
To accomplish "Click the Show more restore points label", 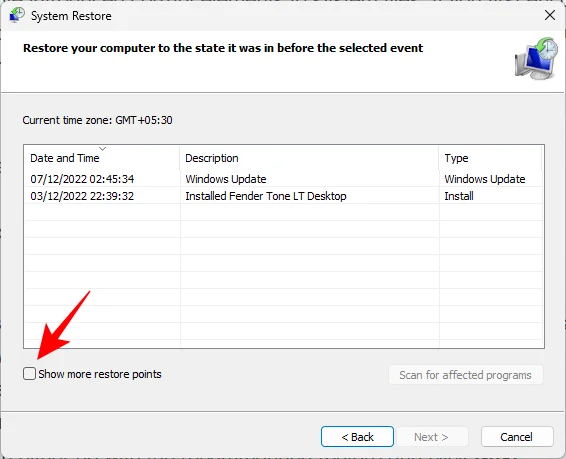I will 100,374.
